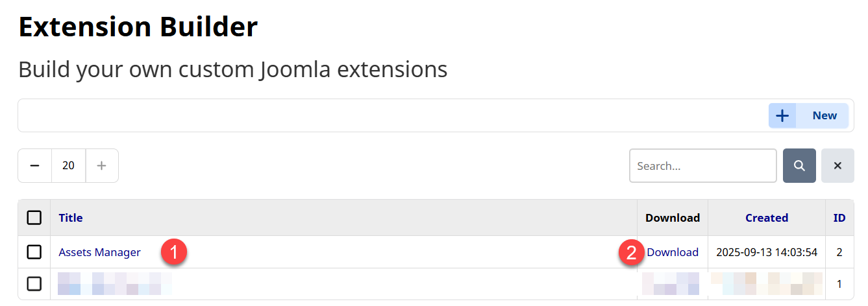
Task: Click the plus icon on New button
Action: (x=782, y=116)
